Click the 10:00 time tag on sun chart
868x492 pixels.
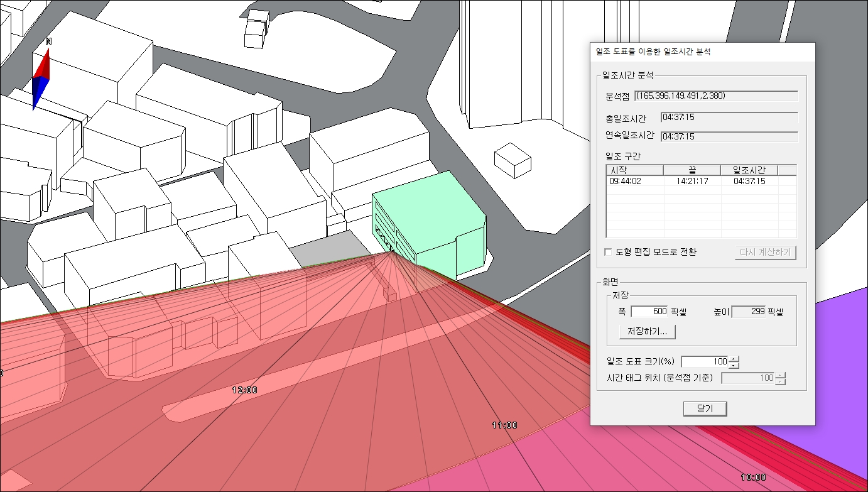coord(753,477)
